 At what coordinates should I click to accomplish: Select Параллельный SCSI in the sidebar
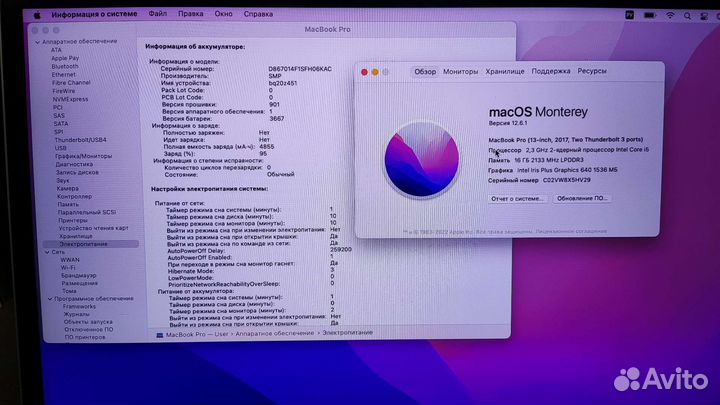click(87, 213)
